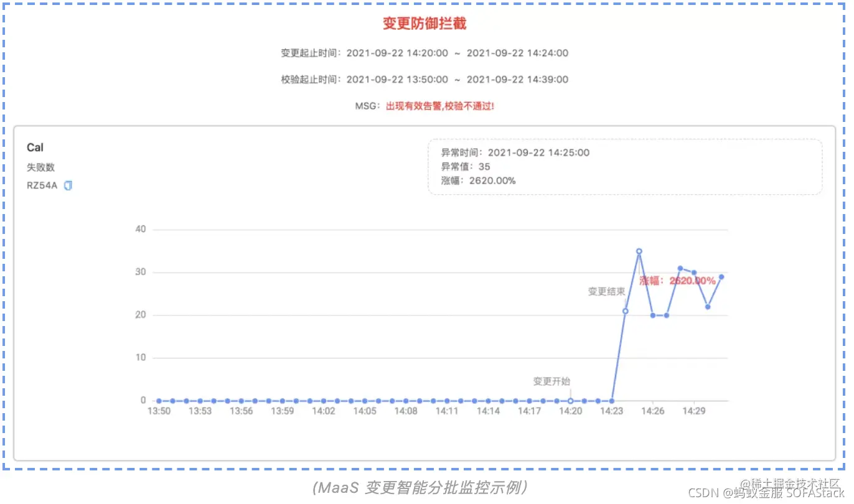854x504 pixels.
Task: Click the 异常值：35 line
Action: click(466, 167)
